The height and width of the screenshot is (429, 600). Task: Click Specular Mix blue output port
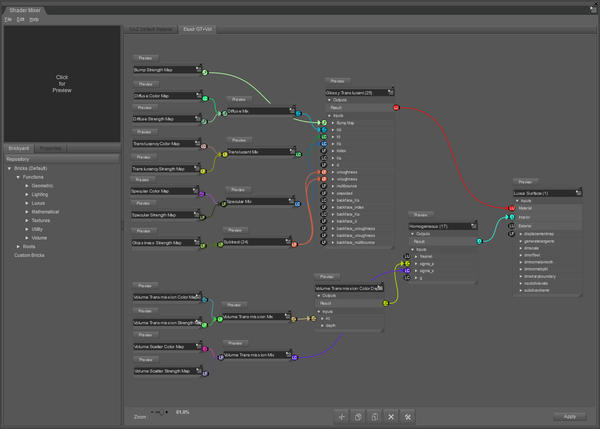[298, 204]
